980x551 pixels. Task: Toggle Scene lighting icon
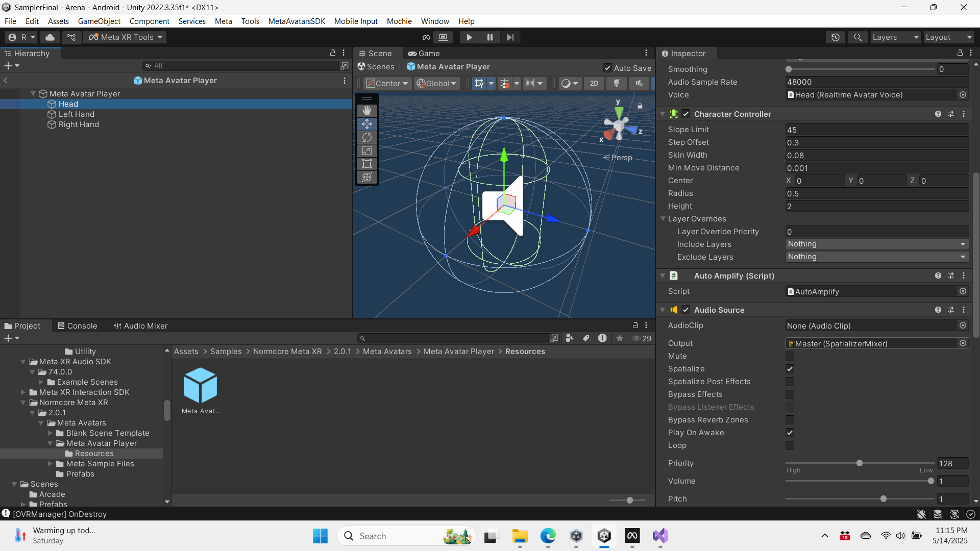[617, 84]
